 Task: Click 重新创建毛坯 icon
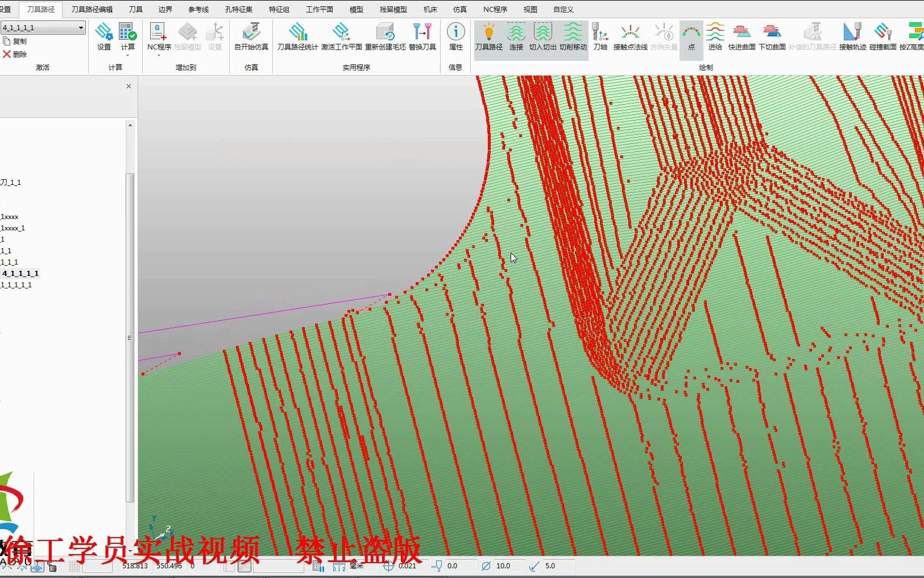pos(386,36)
